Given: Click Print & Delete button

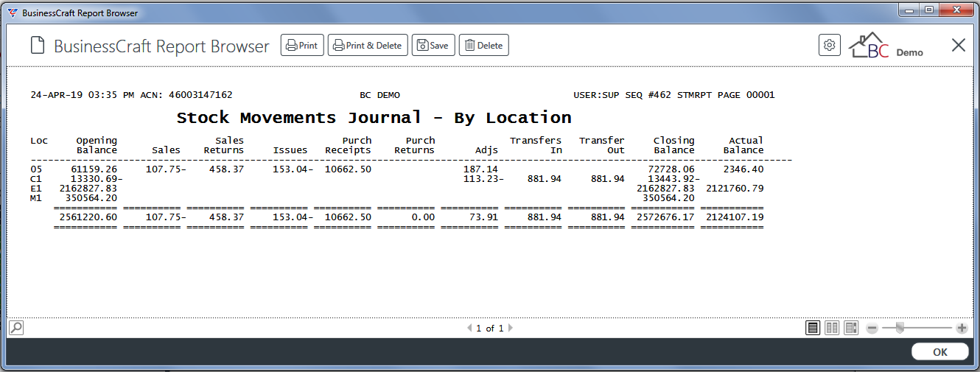Looking at the screenshot, I should [368, 46].
